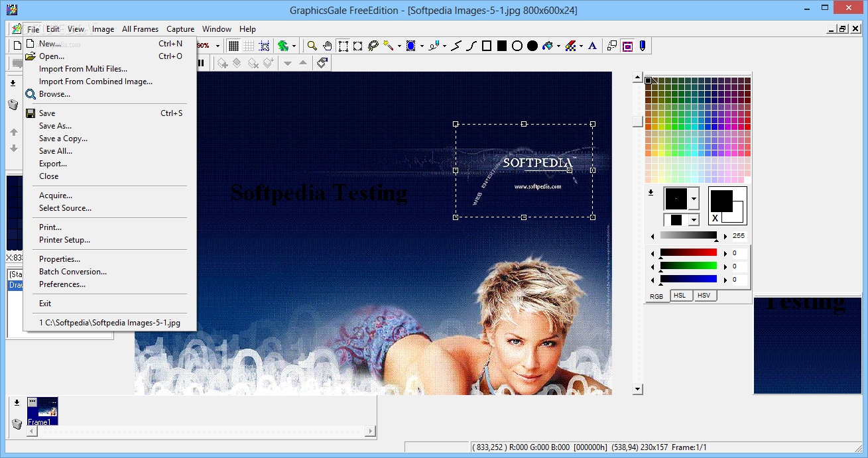Click the green swirl toolbar icon
Image resolution: width=868 pixels, height=458 pixels.
pyautogui.click(x=283, y=46)
